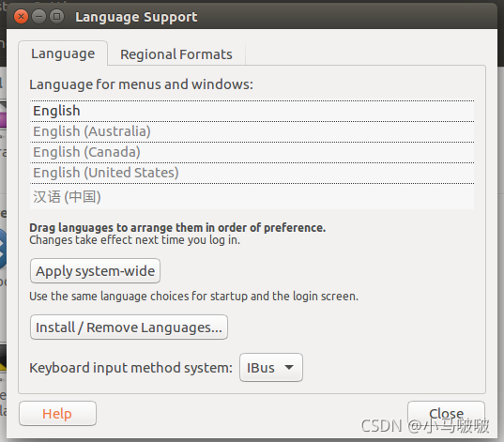
Task: Click the Language for menus and windows label
Action: pyautogui.click(x=141, y=84)
